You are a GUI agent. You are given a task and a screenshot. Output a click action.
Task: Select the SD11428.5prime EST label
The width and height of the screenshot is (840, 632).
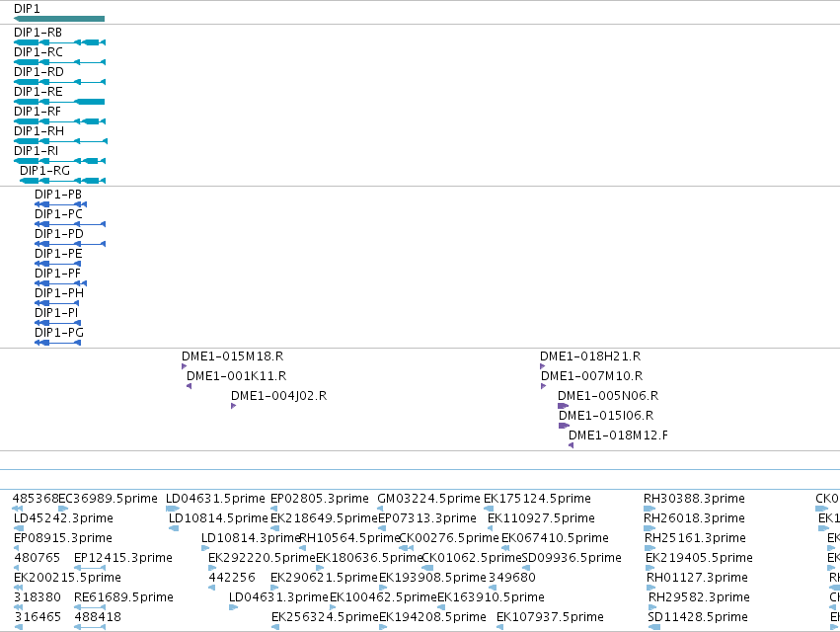pyautogui.click(x=698, y=617)
